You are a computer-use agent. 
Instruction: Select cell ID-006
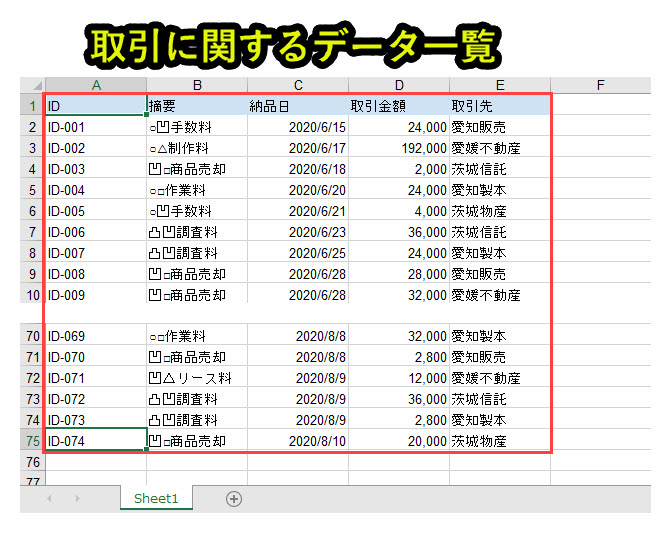click(x=96, y=231)
